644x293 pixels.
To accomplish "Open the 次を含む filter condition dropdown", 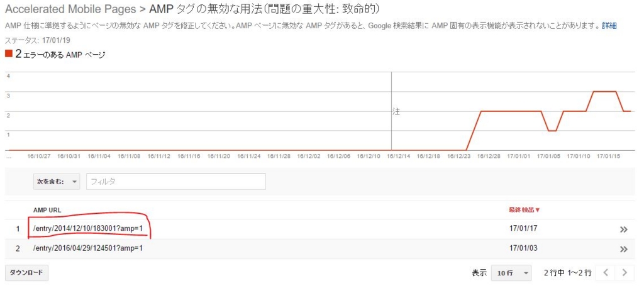I will tap(57, 182).
